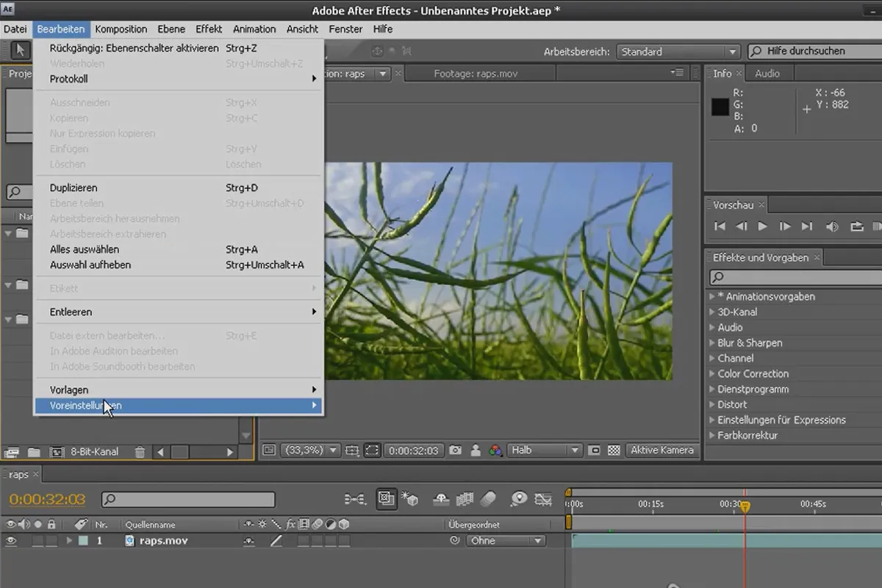Screen dimensions: 882x588
Task: Click the black color swatch in Info panel
Action: pyautogui.click(x=720, y=107)
